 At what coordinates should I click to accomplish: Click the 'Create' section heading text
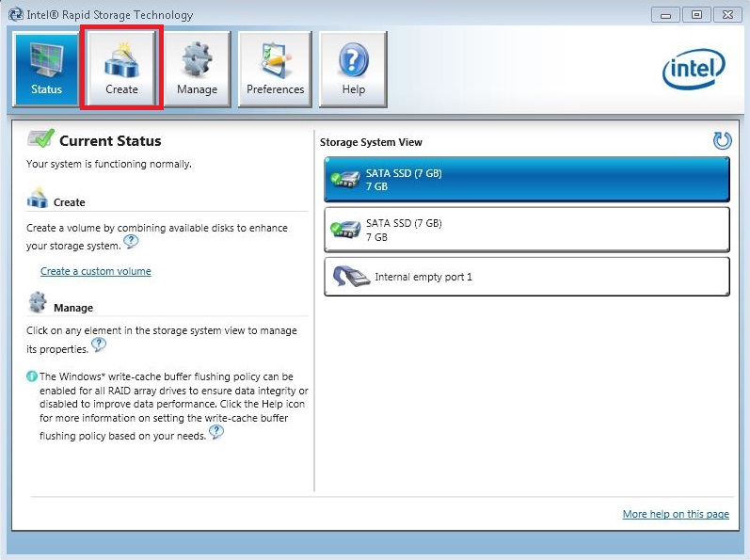(70, 202)
